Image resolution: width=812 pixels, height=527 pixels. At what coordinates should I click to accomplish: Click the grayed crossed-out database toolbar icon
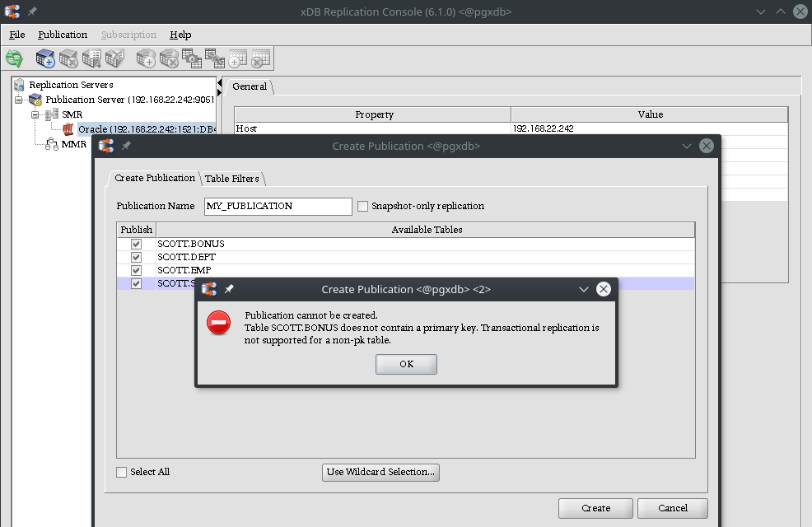click(114, 58)
